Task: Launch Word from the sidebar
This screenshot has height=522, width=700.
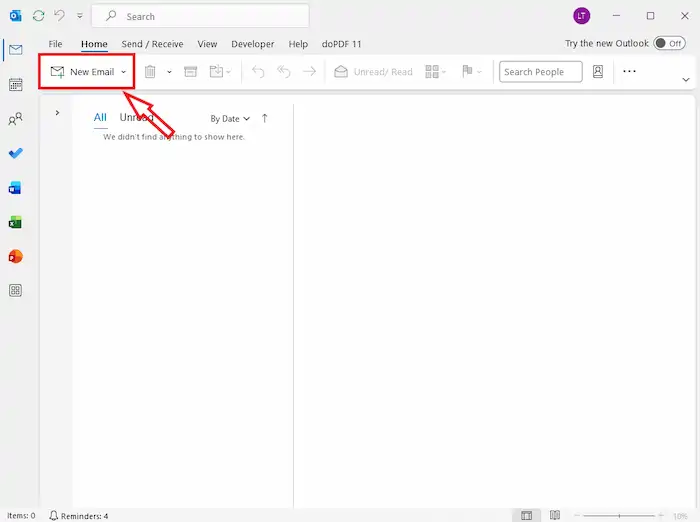Action: pyautogui.click(x=15, y=188)
